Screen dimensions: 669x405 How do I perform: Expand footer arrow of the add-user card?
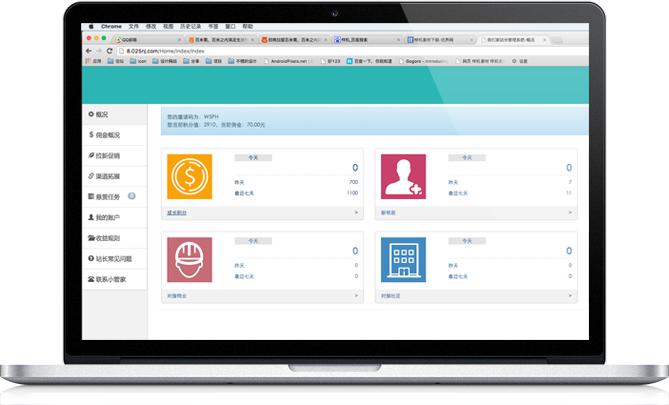[570, 213]
